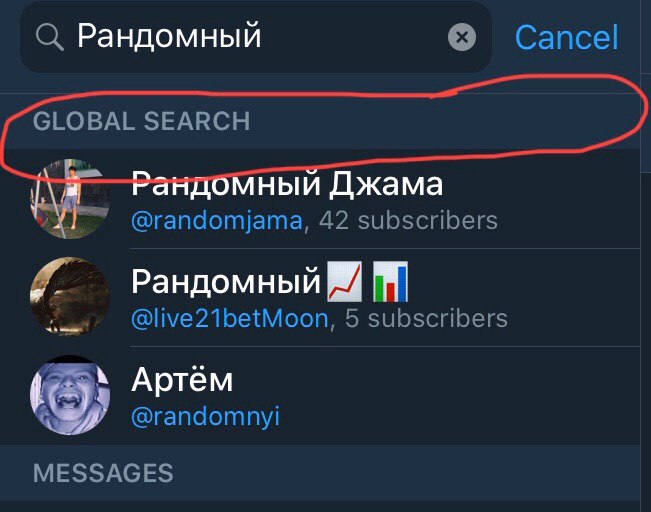The image size is (651, 512).
Task: Click the 5 subscribers label
Action: pos(426,318)
